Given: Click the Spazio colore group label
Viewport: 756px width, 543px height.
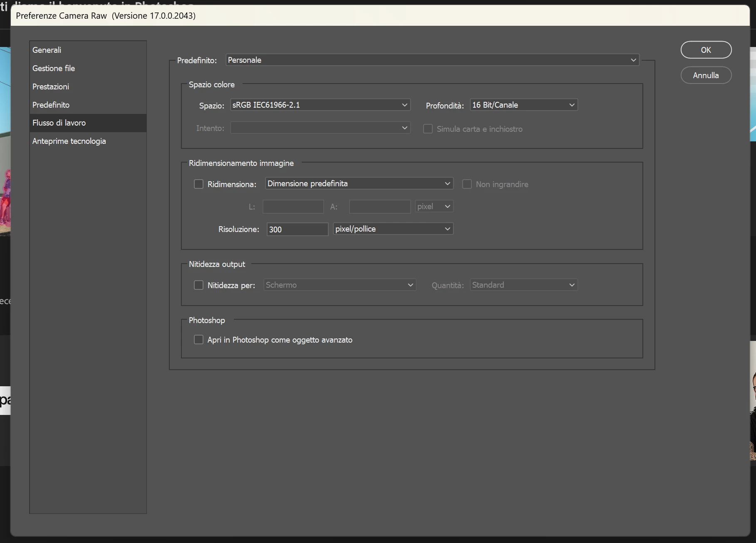Looking at the screenshot, I should 212,84.
